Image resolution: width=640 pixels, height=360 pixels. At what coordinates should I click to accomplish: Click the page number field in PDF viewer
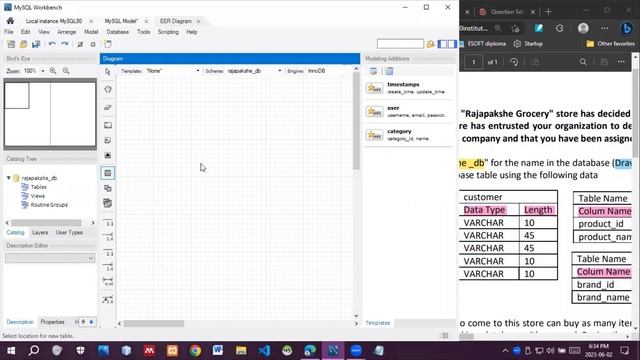pos(473,62)
